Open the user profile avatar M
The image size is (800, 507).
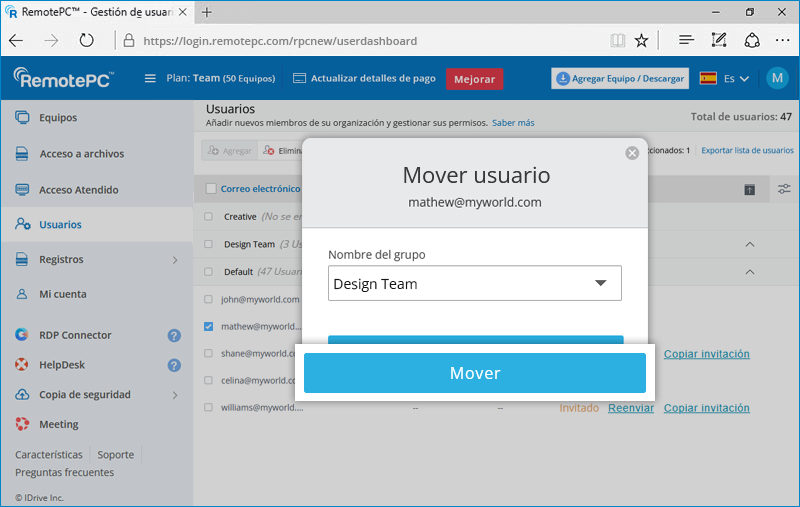coord(777,78)
